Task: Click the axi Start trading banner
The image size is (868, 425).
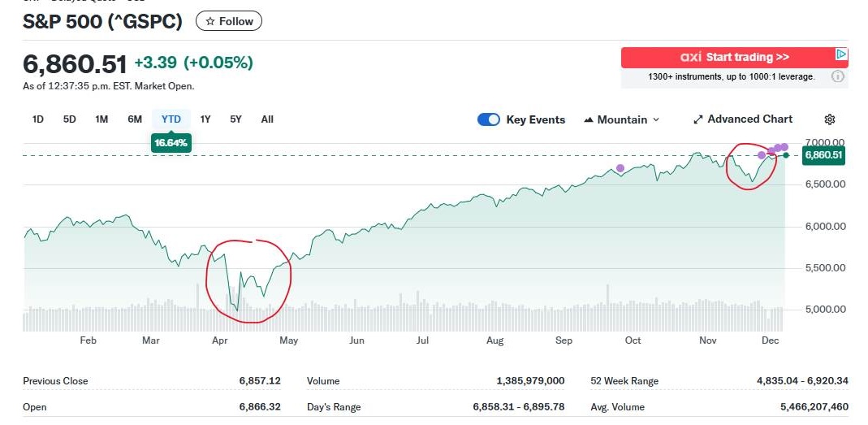Action: 734,58
